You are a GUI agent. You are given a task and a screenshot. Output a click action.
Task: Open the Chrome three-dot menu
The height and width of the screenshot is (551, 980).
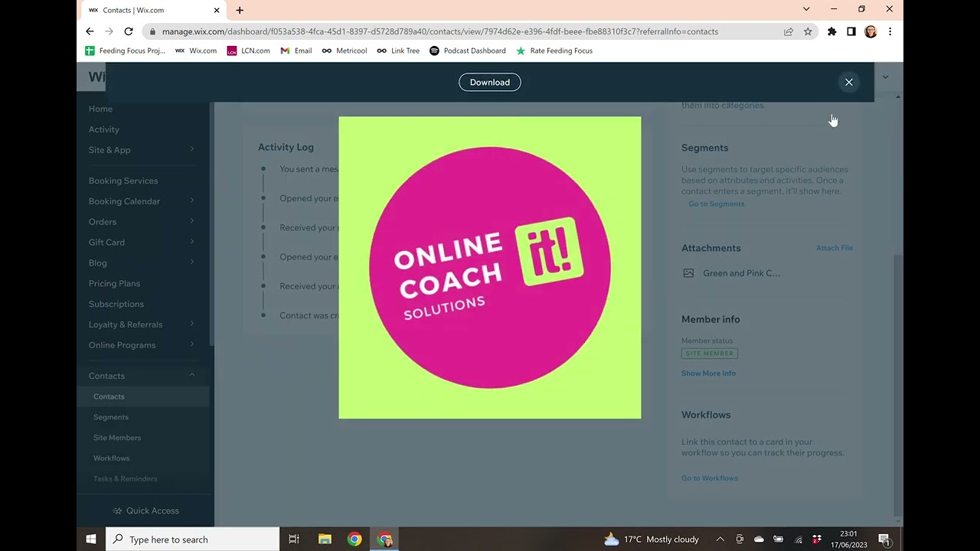[890, 31]
